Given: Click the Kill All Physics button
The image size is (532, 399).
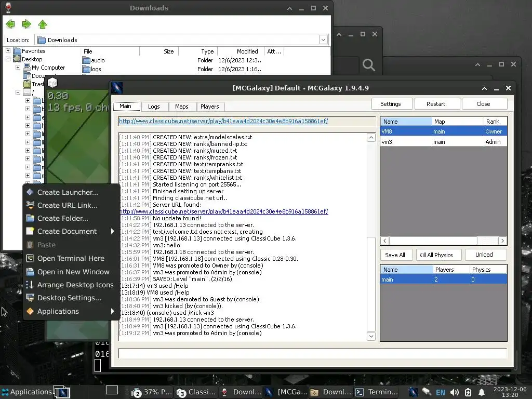Looking at the screenshot, I should tap(438, 255).
